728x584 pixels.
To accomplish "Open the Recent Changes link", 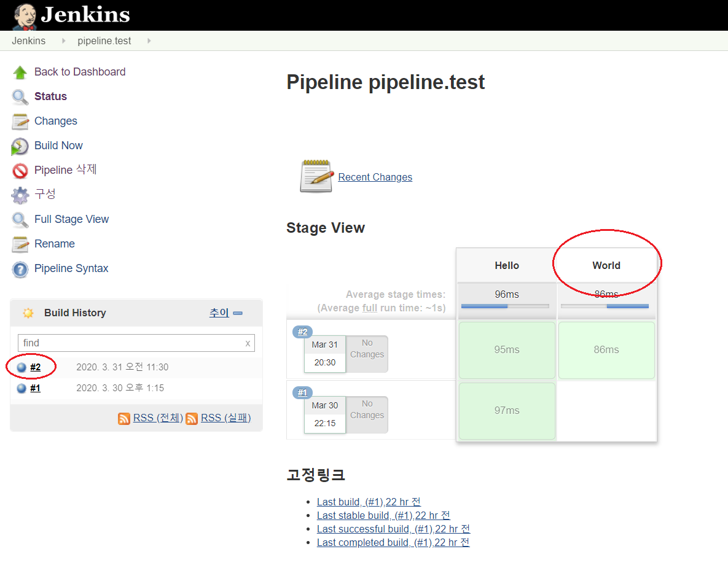I will point(375,177).
